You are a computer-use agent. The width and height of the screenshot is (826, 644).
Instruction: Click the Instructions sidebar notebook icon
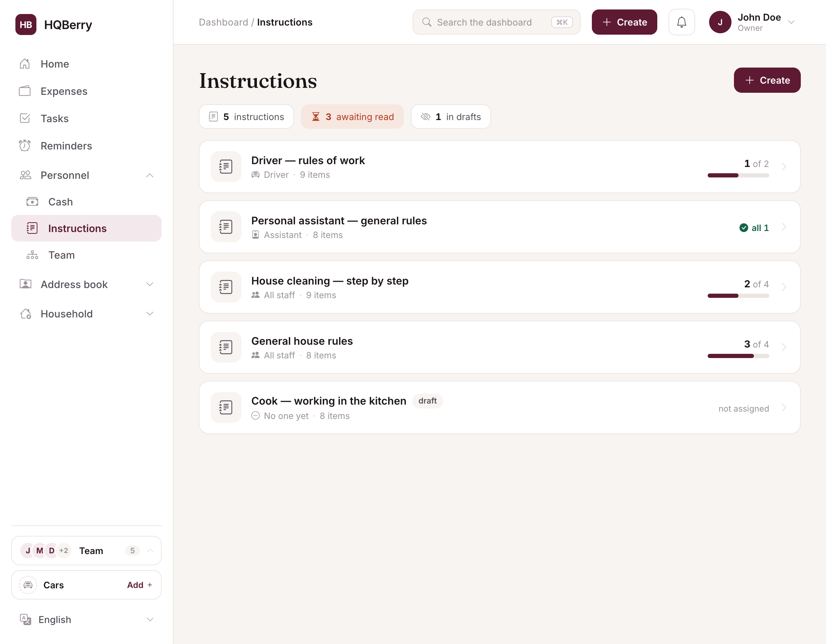click(x=32, y=228)
